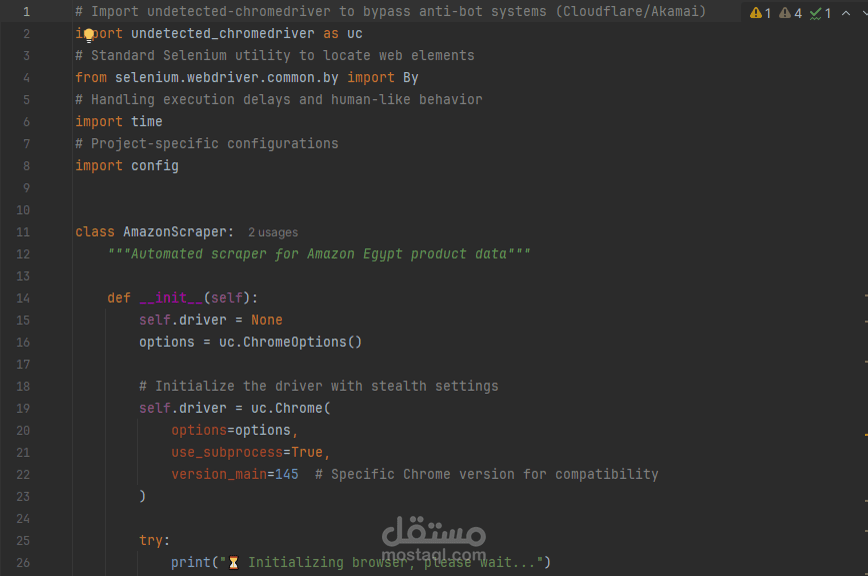Screen dimensions: 868x576
Task: Click the comment '# Project-specific configurations'
Action: click(x=207, y=143)
